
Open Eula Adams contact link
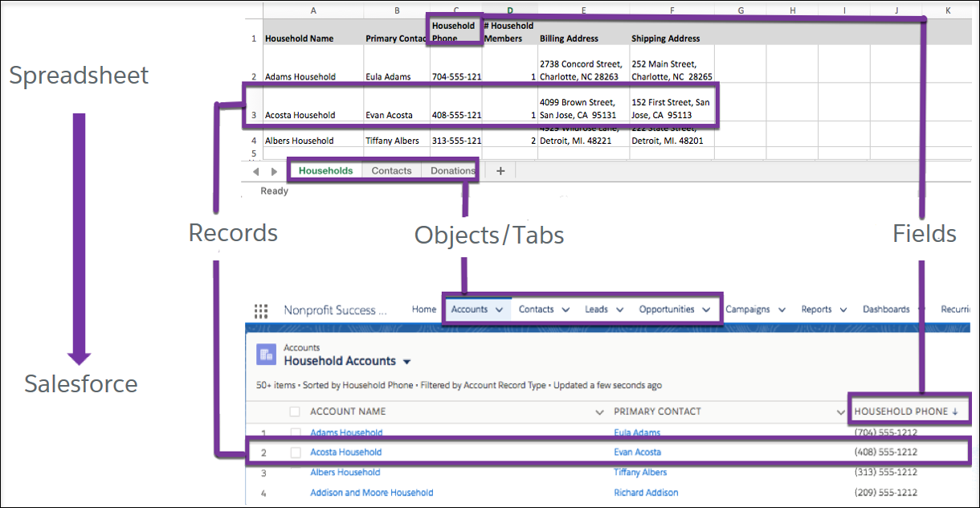click(x=637, y=432)
